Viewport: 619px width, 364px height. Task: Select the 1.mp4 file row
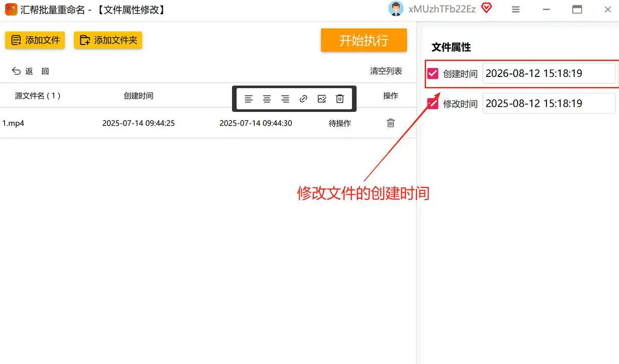coord(208,123)
